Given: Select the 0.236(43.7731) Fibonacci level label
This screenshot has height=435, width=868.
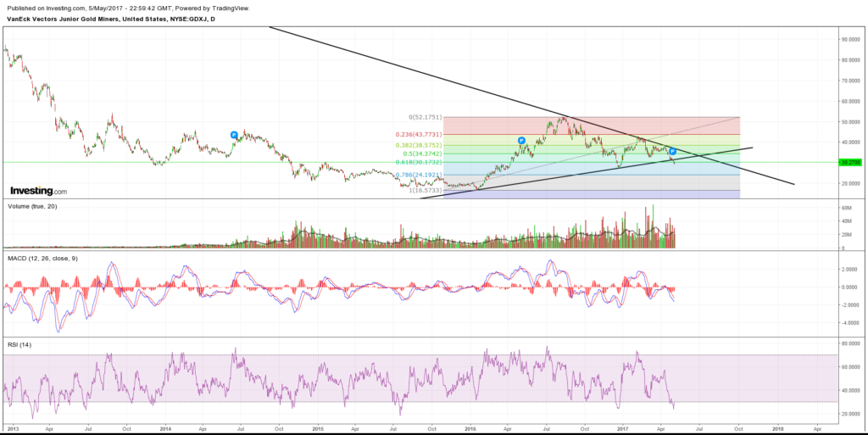Looking at the screenshot, I should coord(419,135).
